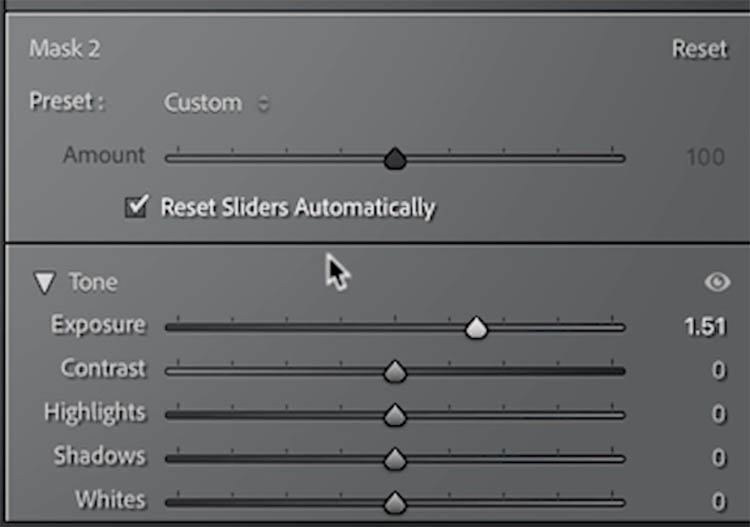Uncheck Reset Sliders Automatically checkbox
The height and width of the screenshot is (527, 750).
[136, 207]
